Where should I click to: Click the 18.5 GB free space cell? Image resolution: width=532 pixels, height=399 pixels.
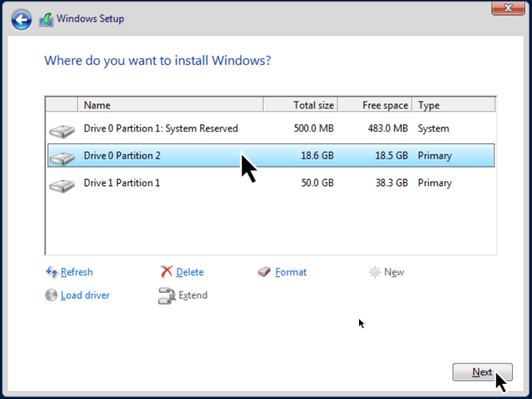(x=391, y=155)
